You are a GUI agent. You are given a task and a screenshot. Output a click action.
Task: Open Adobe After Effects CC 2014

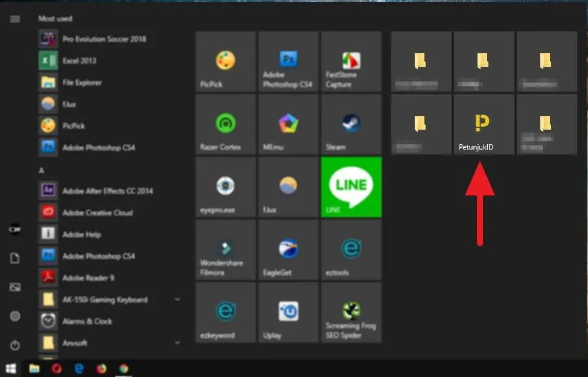109,191
